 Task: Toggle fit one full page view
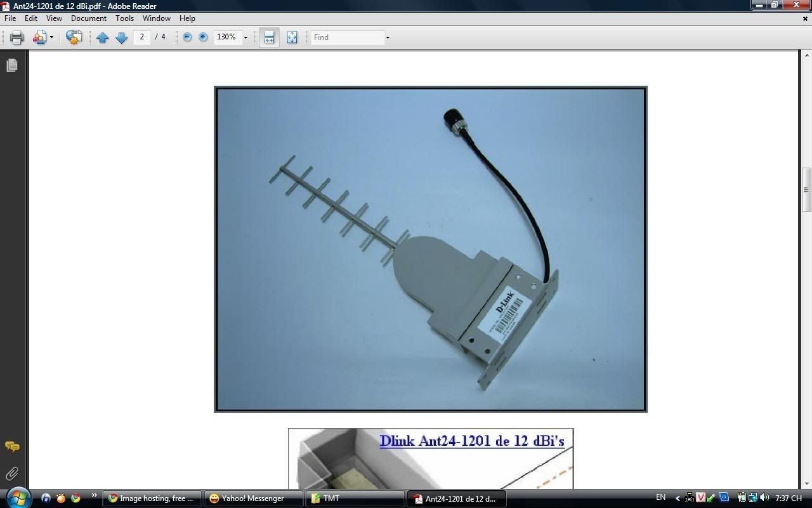pyautogui.click(x=292, y=37)
